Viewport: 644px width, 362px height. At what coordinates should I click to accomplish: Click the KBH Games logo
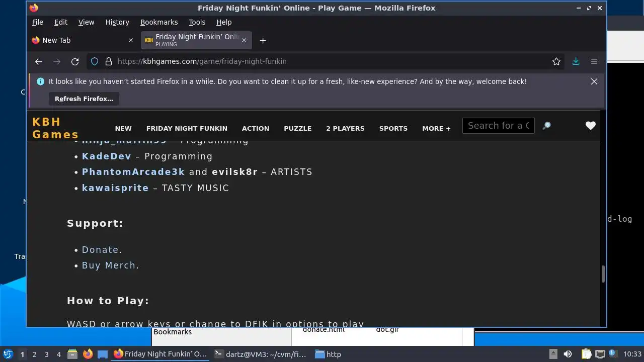55,128
